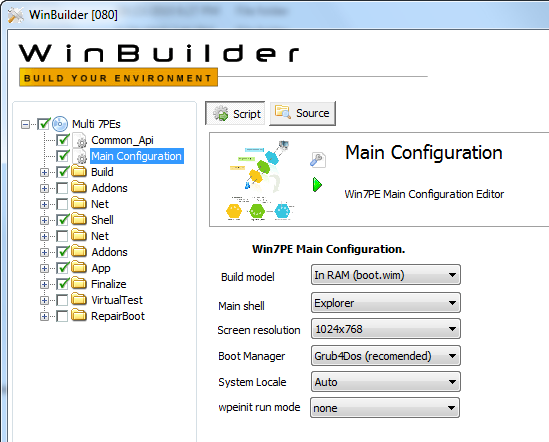Click the RepairBoot folder icon
This screenshot has width=549, height=442.
click(x=79, y=316)
